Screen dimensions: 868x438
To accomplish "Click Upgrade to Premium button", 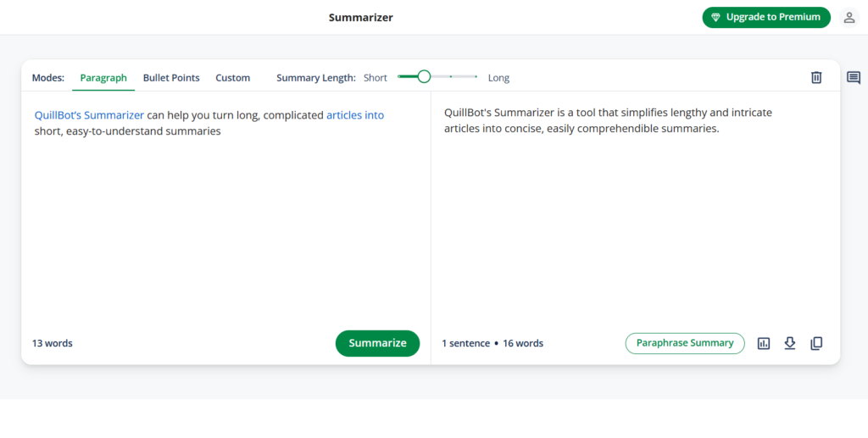I will pyautogui.click(x=766, y=18).
